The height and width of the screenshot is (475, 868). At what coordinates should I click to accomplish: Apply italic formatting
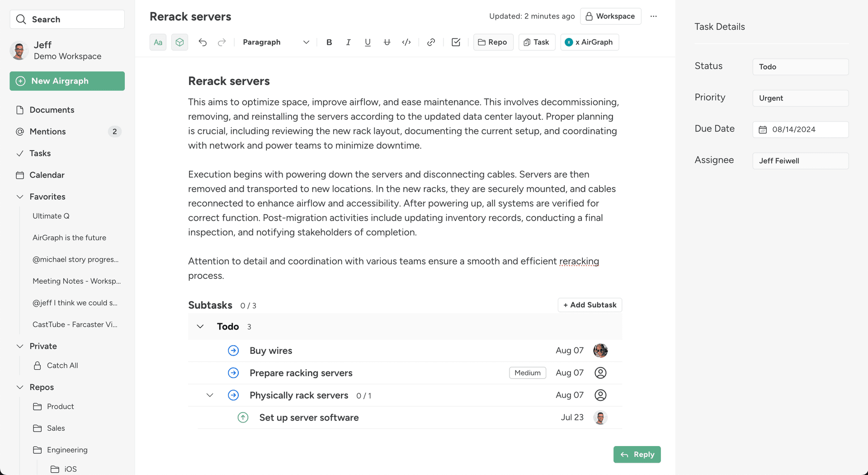pos(348,42)
